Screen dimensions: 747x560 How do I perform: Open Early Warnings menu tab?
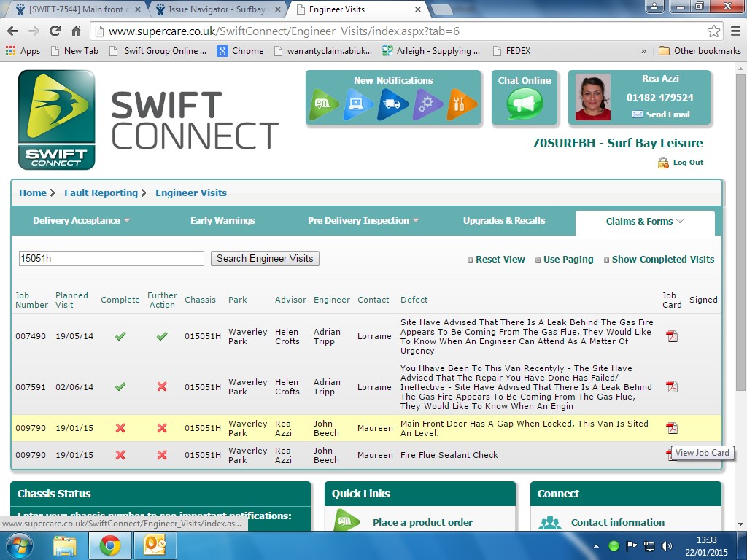[x=222, y=220]
